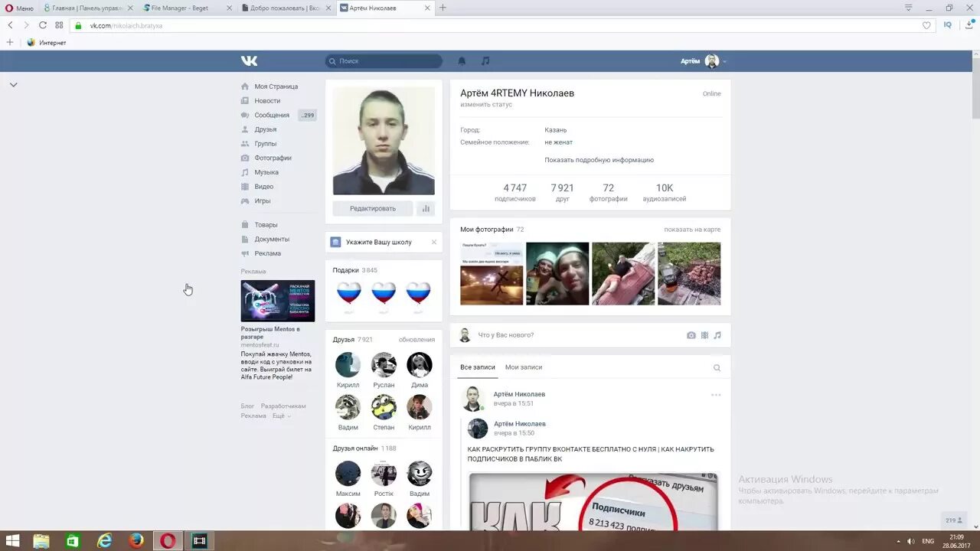Open the Интернет bookmark
Viewport: 980px width, 551px height.
coord(47,43)
